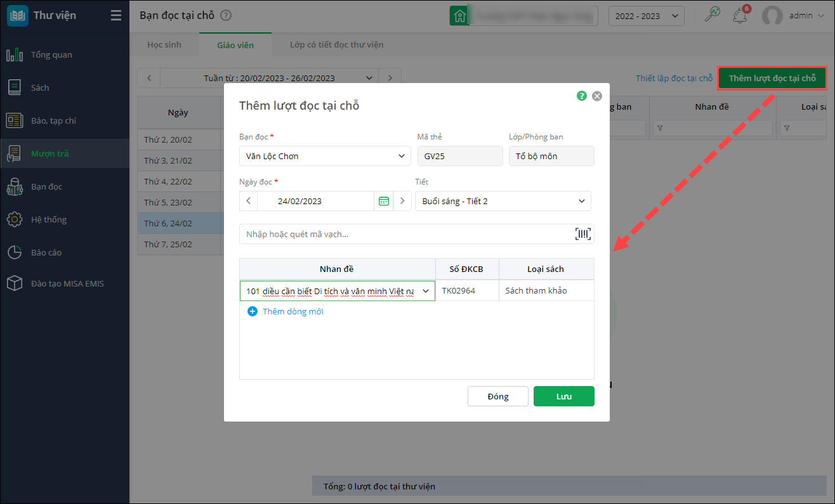Select the Sách book icon in sidebar
The height and width of the screenshot is (504, 835).
pyautogui.click(x=15, y=88)
